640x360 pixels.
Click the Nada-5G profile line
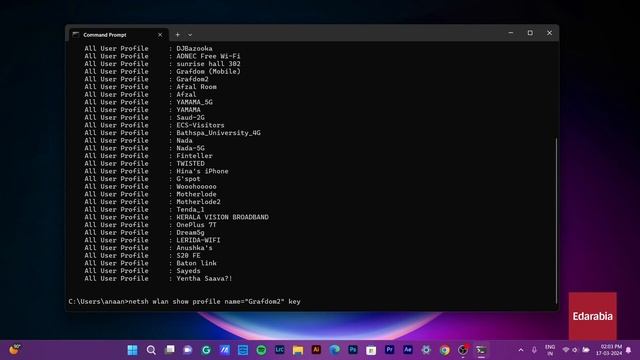[x=144, y=148]
